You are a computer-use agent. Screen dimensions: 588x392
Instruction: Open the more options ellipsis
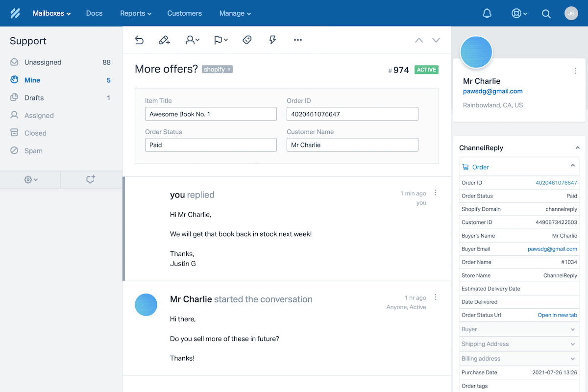tap(298, 40)
